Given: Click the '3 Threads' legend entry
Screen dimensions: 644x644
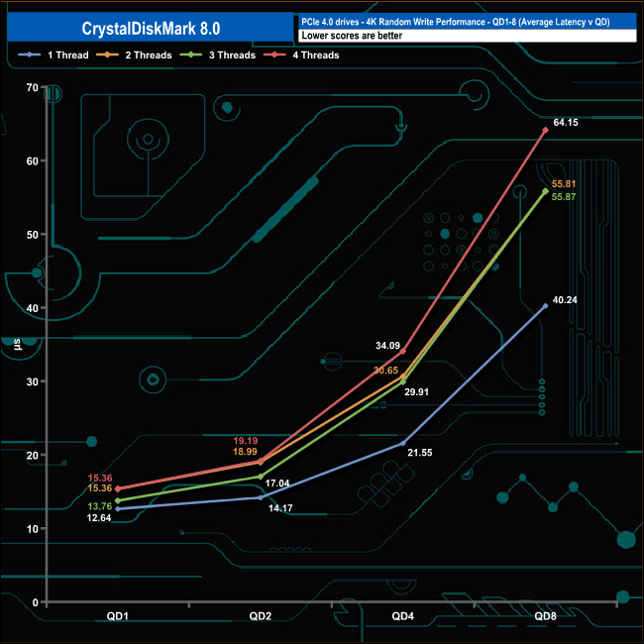Looking at the screenshot, I should 218,55.
